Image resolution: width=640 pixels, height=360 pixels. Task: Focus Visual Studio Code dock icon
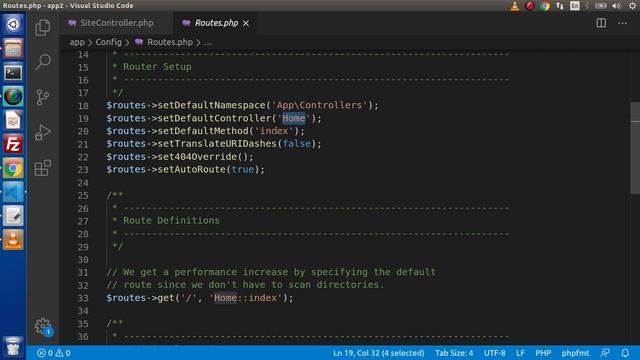(x=13, y=192)
